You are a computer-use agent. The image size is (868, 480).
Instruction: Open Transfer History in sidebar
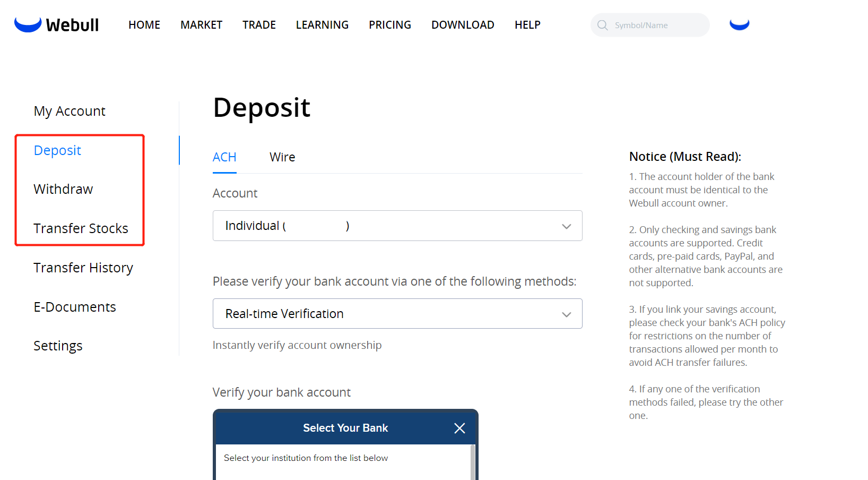tap(83, 268)
